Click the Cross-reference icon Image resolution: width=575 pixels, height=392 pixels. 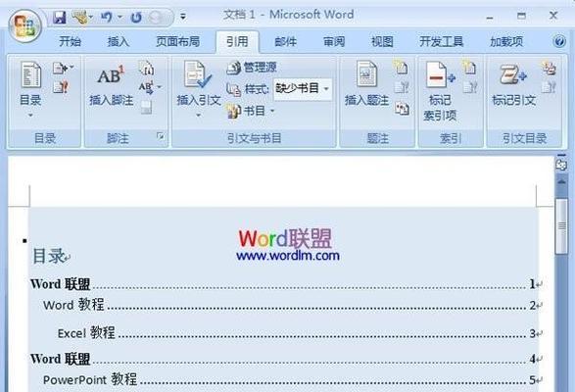402,108
